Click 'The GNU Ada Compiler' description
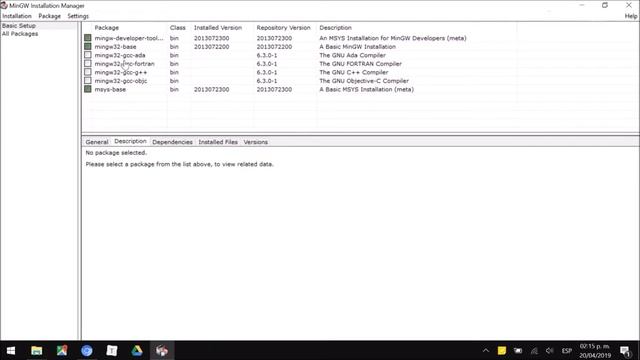This screenshot has width=640, height=360. coord(352,55)
